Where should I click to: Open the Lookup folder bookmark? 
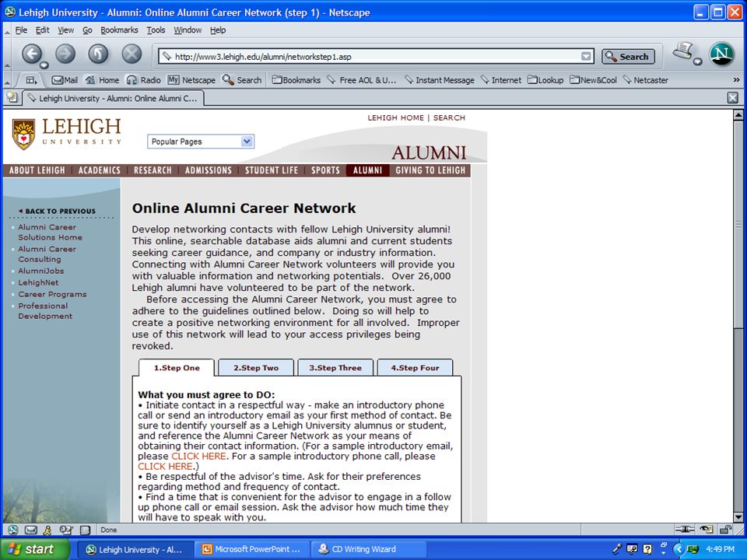pyautogui.click(x=545, y=80)
